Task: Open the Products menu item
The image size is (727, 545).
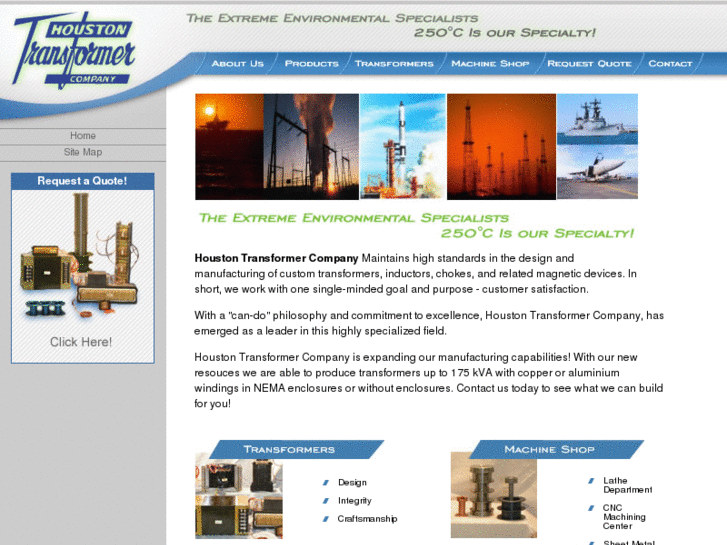Action: coord(311,64)
